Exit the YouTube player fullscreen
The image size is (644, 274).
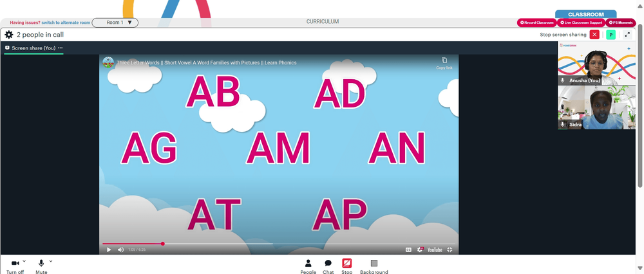[x=450, y=250]
